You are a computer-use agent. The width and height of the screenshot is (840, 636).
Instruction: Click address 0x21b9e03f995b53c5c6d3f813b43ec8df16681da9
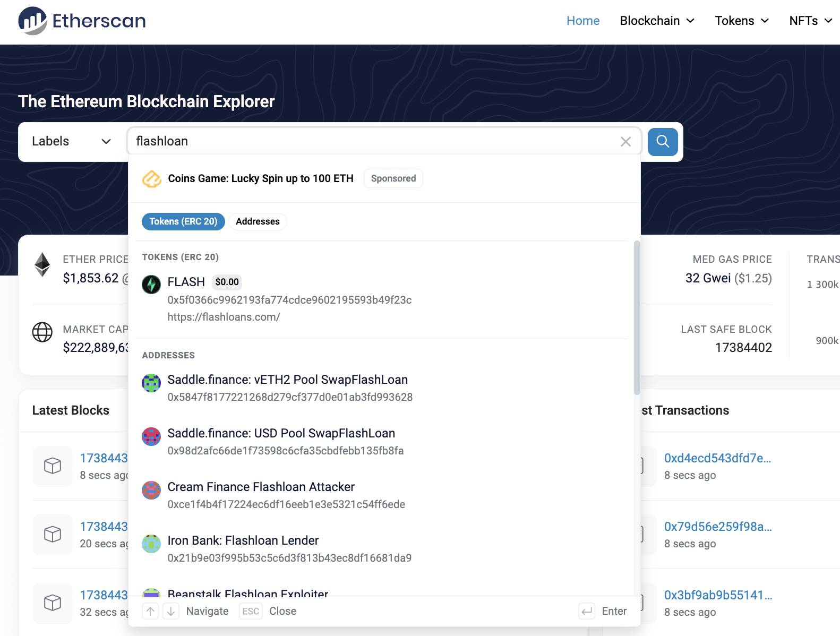pyautogui.click(x=289, y=558)
